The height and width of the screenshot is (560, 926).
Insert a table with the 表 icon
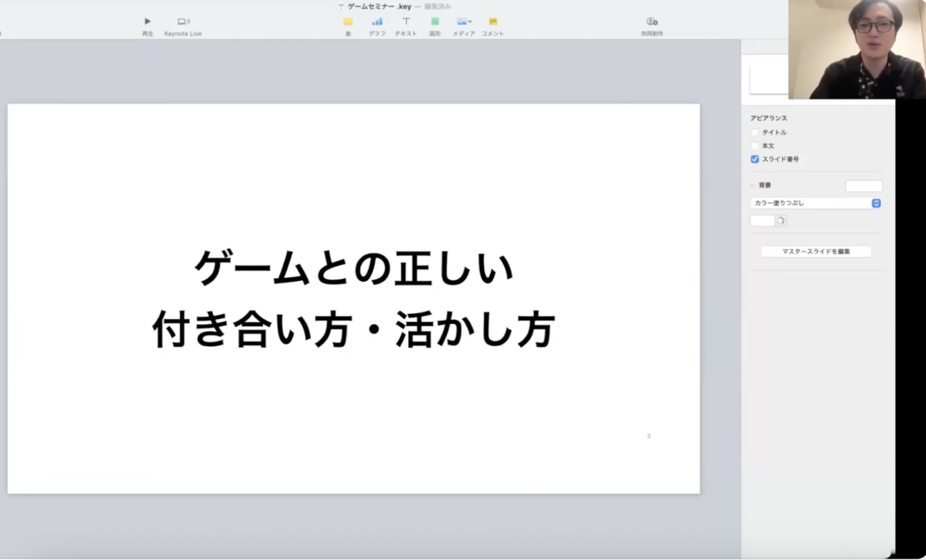[x=348, y=21]
